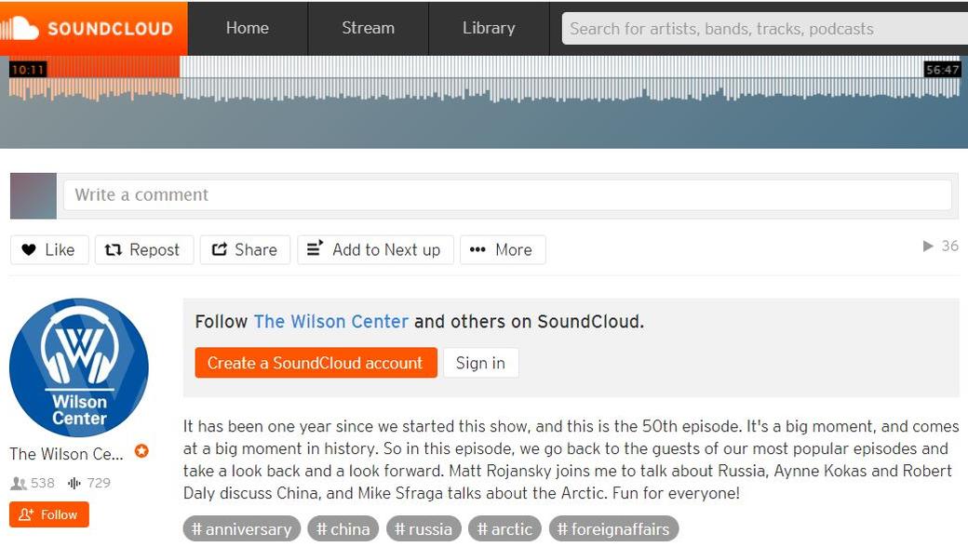Click the Write a comment field
Screen dimensions: 968x560
[x=507, y=195]
